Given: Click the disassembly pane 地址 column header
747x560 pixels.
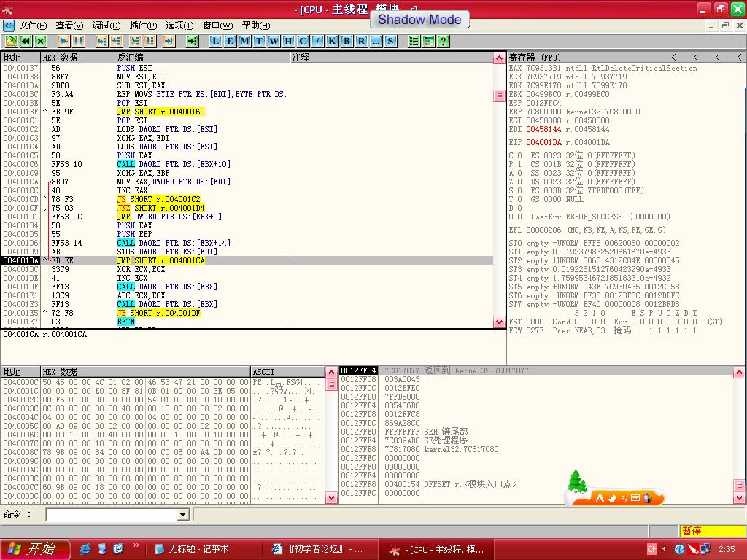Looking at the screenshot, I should [20, 57].
